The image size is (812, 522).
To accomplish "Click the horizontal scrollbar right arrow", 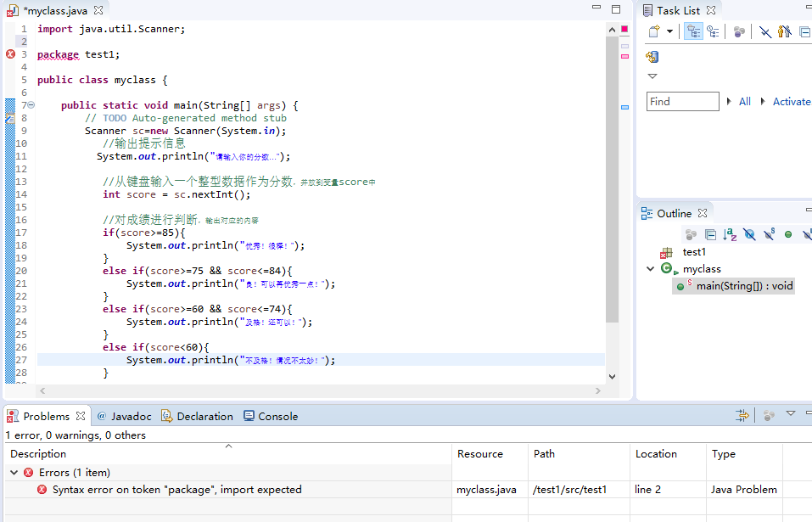I will tap(598, 391).
